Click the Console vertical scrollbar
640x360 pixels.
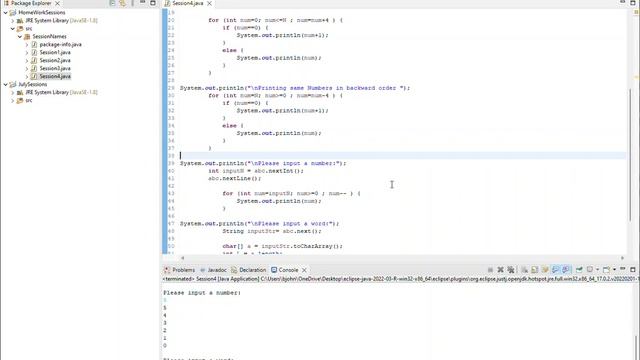click(636, 347)
